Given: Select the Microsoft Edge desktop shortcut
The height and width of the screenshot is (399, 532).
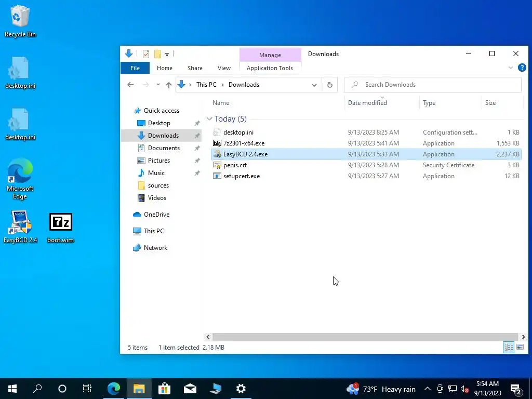Looking at the screenshot, I should [x=20, y=179].
